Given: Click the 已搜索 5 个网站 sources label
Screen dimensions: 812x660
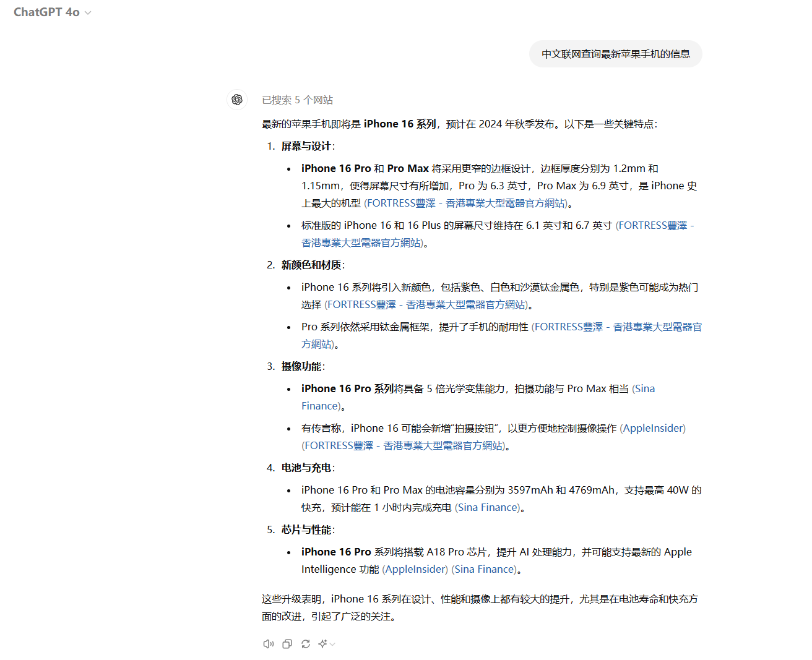Looking at the screenshot, I should pos(298,100).
